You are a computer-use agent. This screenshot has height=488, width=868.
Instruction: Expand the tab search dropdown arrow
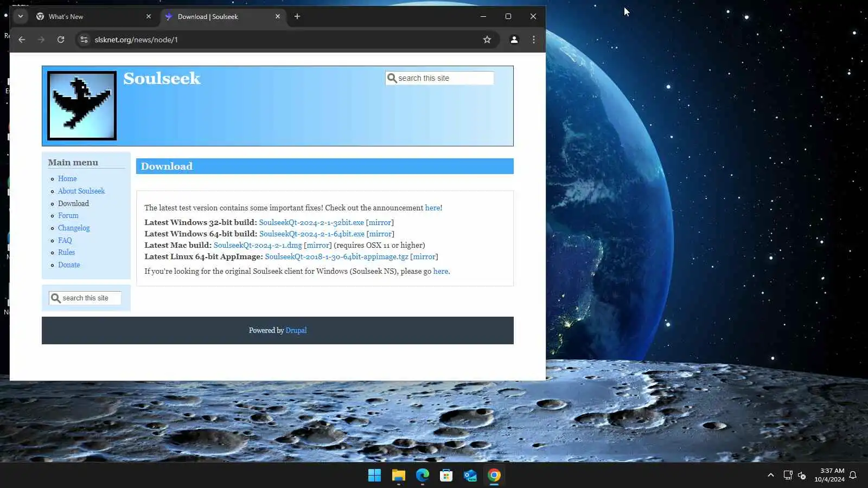point(21,16)
